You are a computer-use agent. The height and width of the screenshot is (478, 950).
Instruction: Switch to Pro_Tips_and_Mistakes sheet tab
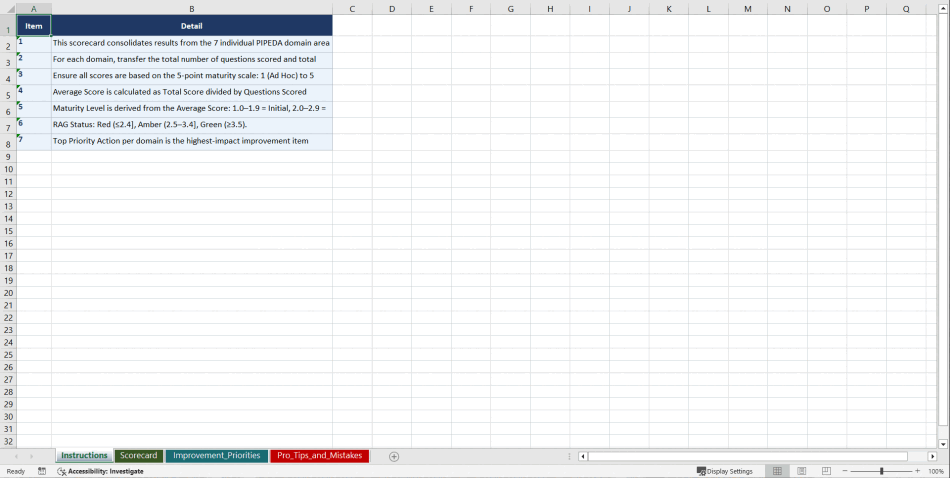[x=319, y=456]
